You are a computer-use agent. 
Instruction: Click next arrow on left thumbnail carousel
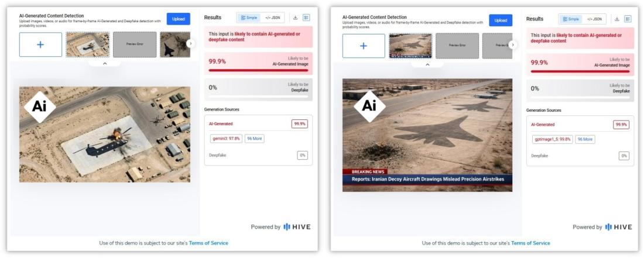coord(190,43)
